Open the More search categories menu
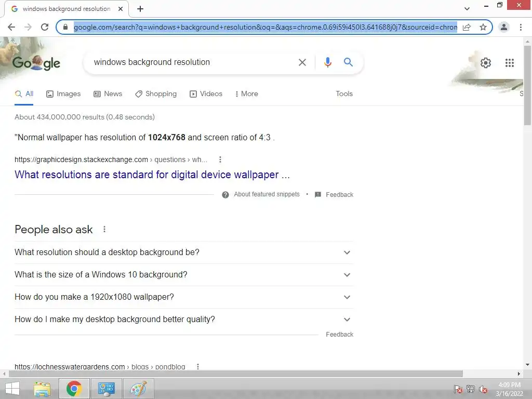532x399 pixels. [247, 94]
